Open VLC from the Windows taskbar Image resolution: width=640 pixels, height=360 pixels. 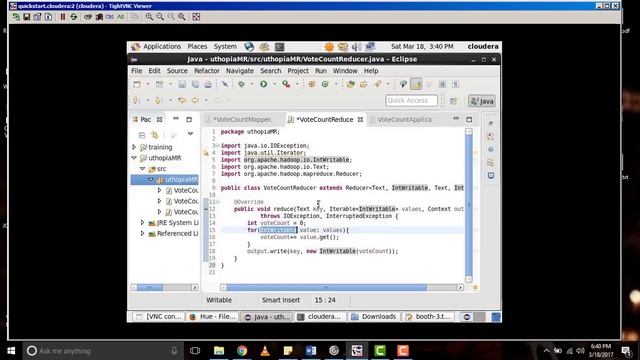click(265, 351)
